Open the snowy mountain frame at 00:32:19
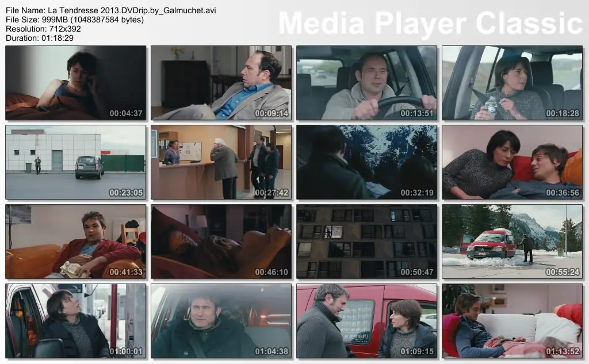Viewport: 589px width, 364px height. point(366,162)
